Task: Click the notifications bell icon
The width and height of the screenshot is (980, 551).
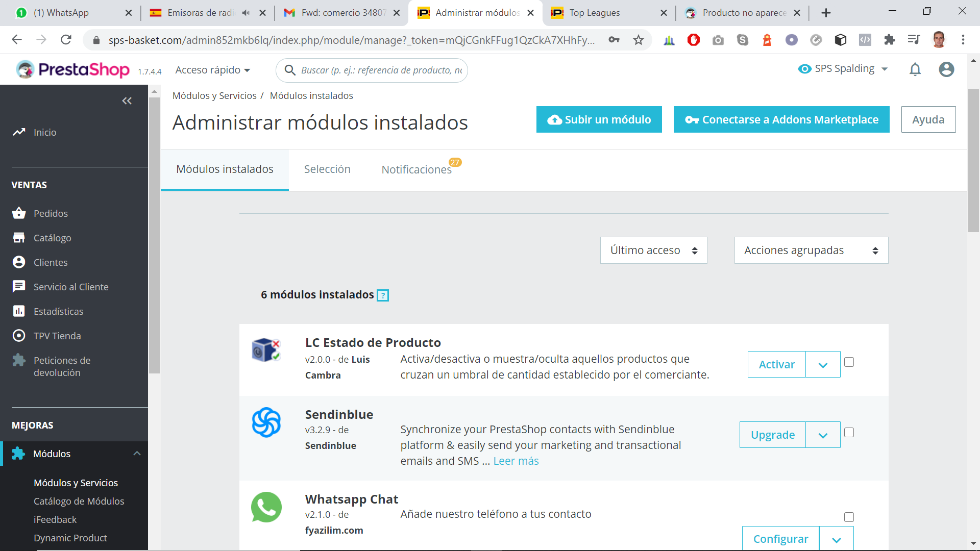Action: coord(915,69)
